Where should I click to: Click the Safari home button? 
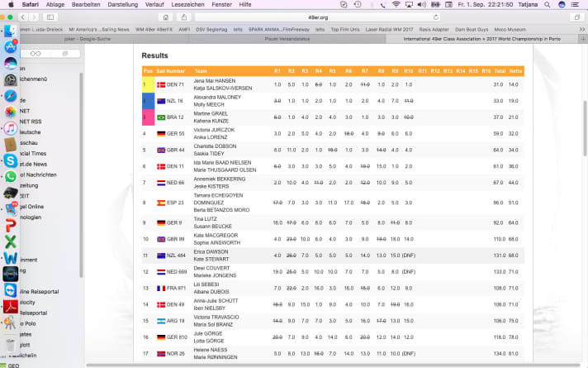pyautogui.click(x=166, y=17)
